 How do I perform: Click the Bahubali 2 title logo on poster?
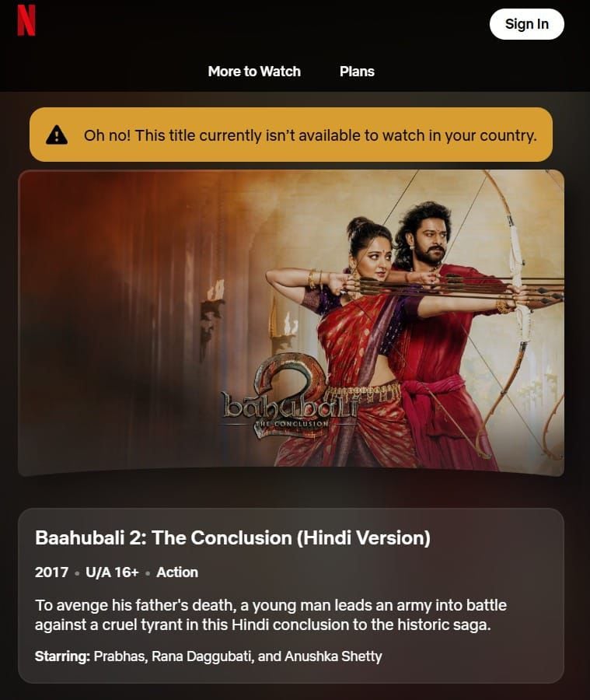(289, 397)
